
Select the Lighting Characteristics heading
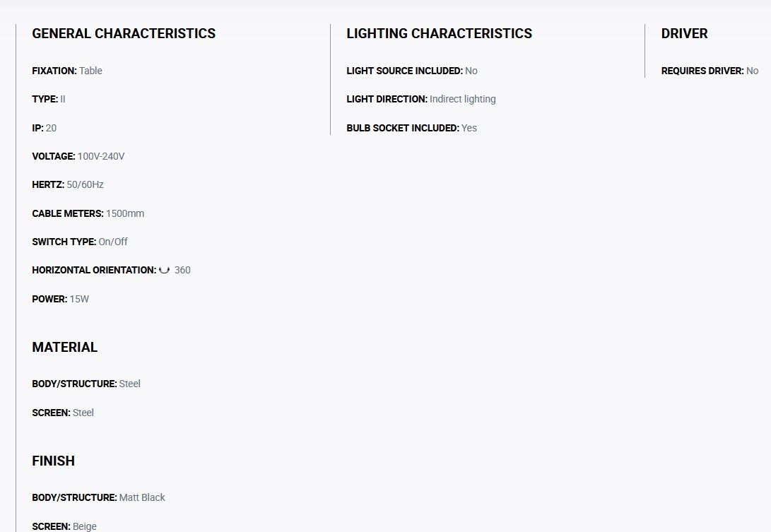tap(439, 33)
